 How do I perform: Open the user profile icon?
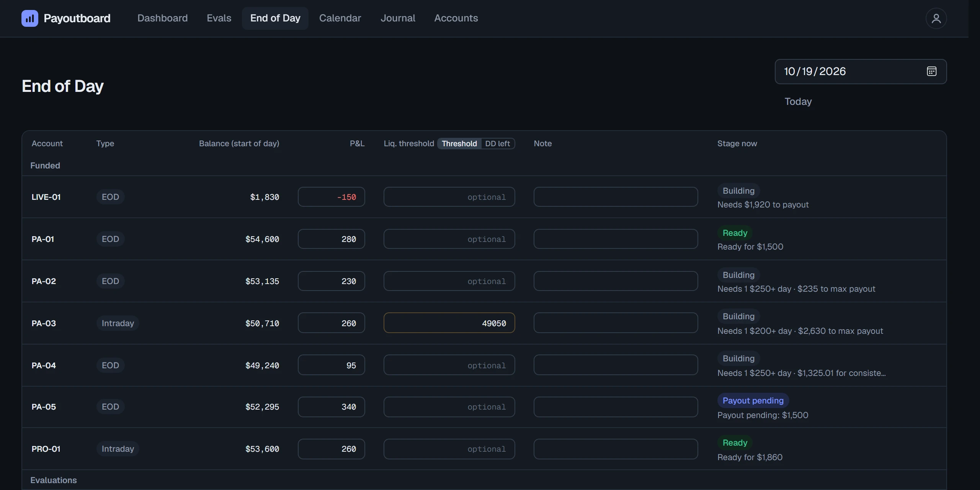[x=936, y=18]
